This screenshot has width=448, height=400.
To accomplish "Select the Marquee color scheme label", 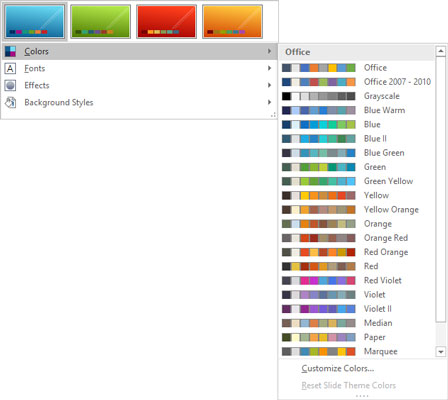I will 381,351.
